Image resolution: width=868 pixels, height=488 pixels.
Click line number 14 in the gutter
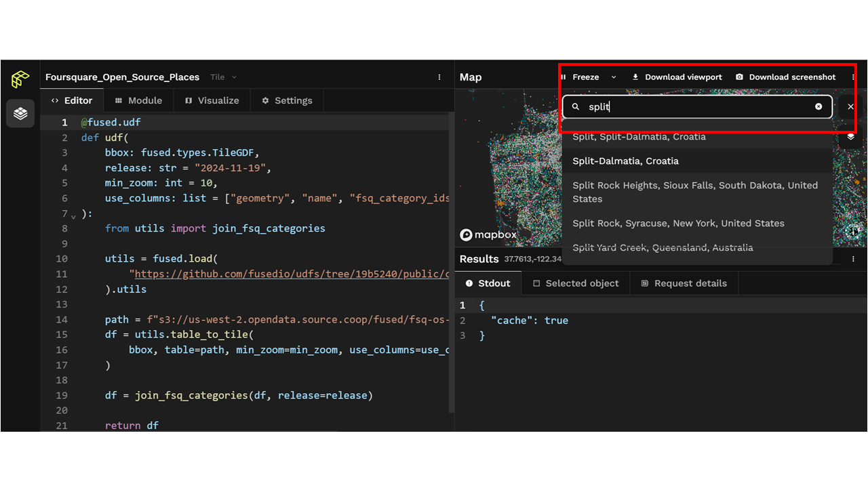point(62,319)
